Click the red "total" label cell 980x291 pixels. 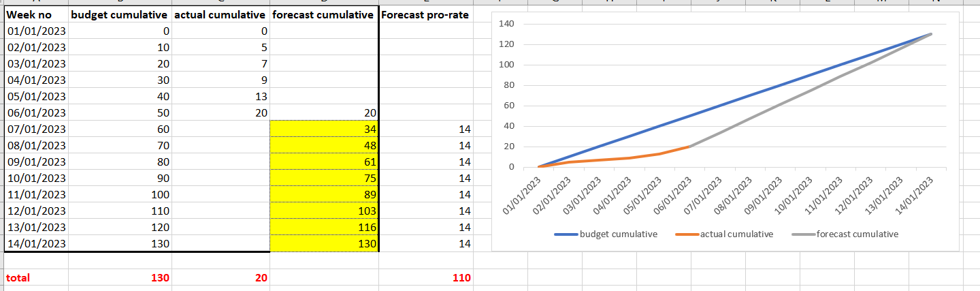coord(36,278)
